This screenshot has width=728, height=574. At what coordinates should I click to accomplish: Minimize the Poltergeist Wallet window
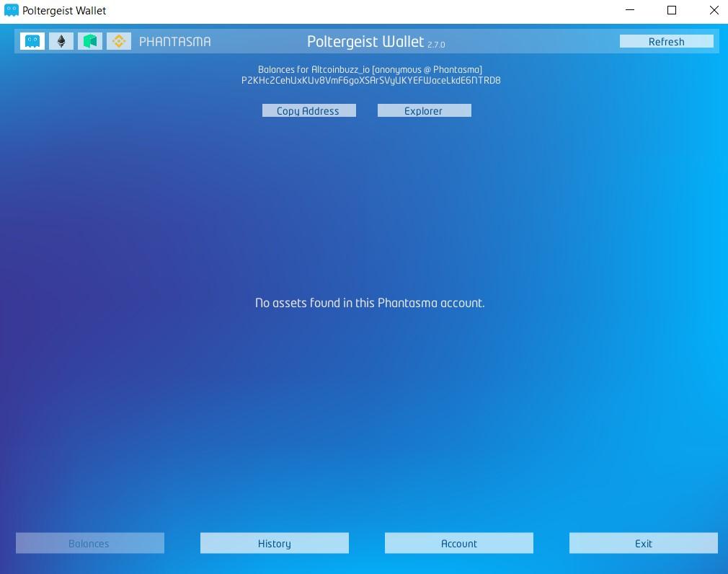[x=629, y=10]
